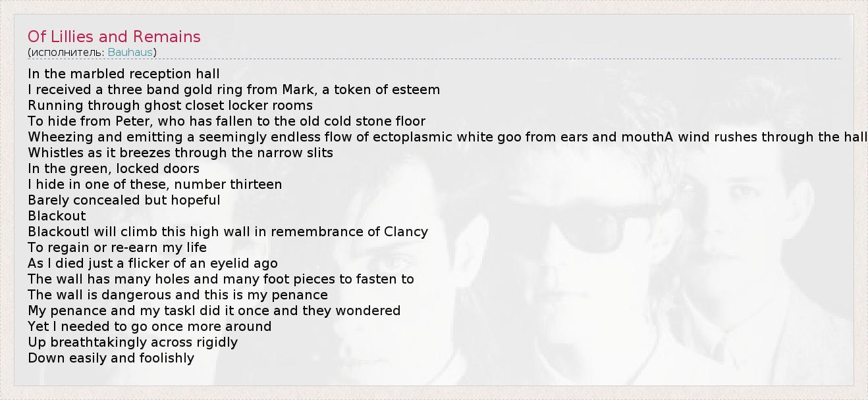Click the last line 'Down easily and foolishly'
Image resolution: width=868 pixels, height=400 pixels.
coord(111,358)
